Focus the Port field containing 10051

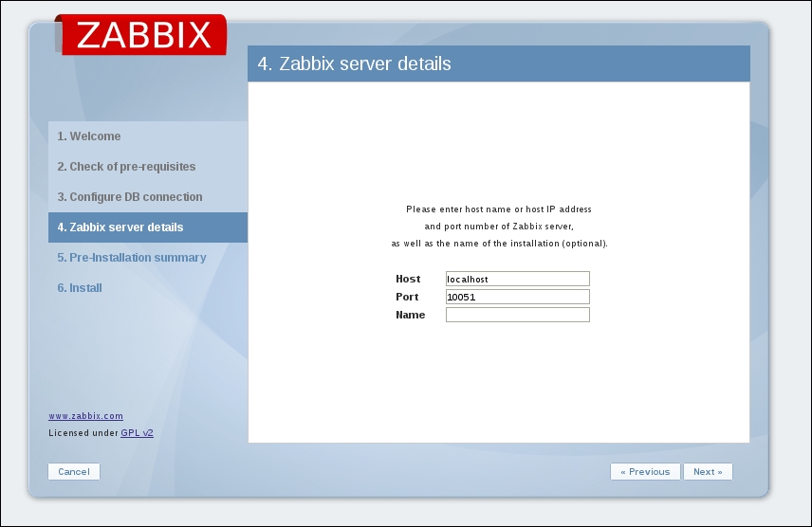517,297
